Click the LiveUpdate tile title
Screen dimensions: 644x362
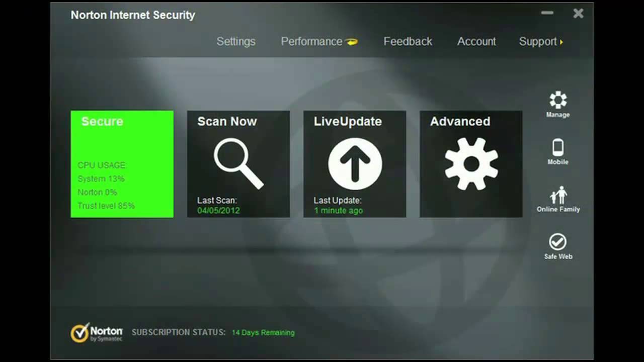(x=348, y=122)
